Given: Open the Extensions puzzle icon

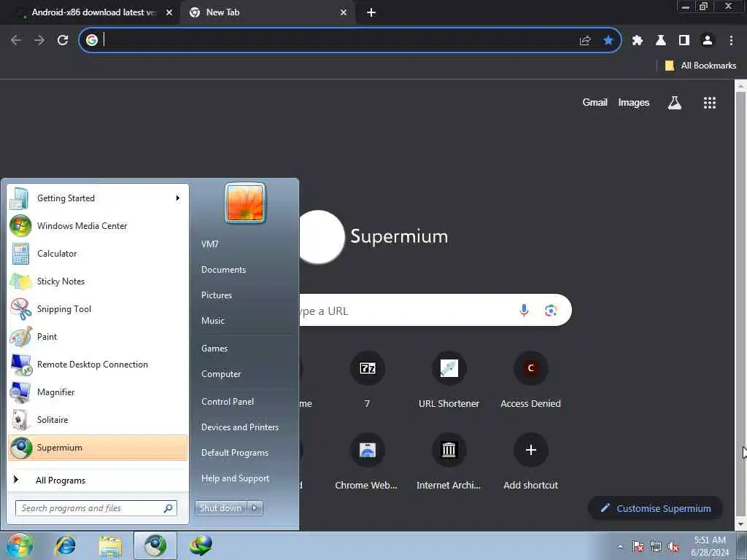Looking at the screenshot, I should (638, 41).
